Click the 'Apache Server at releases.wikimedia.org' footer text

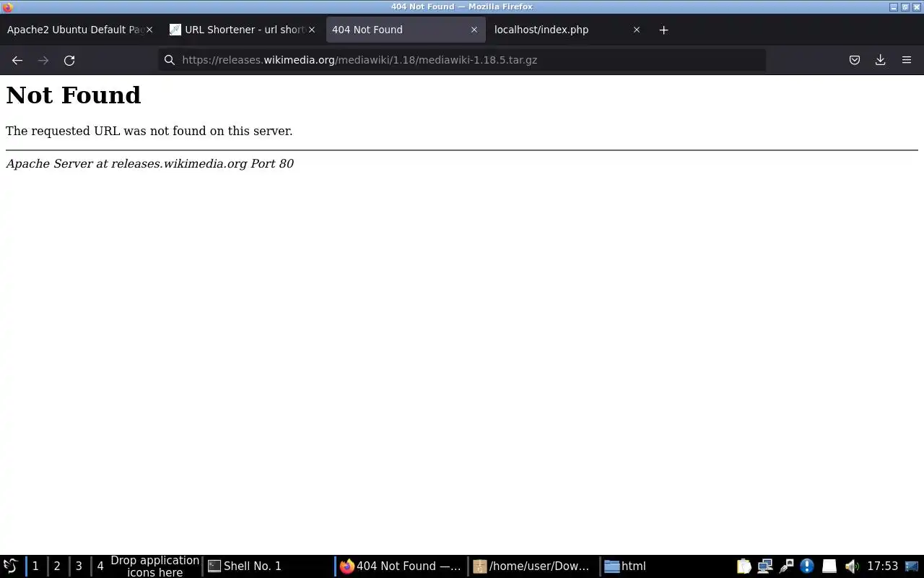(150, 163)
